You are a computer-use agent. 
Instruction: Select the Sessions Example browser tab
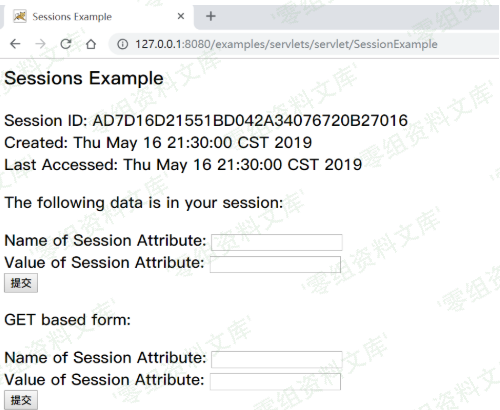tap(98, 16)
